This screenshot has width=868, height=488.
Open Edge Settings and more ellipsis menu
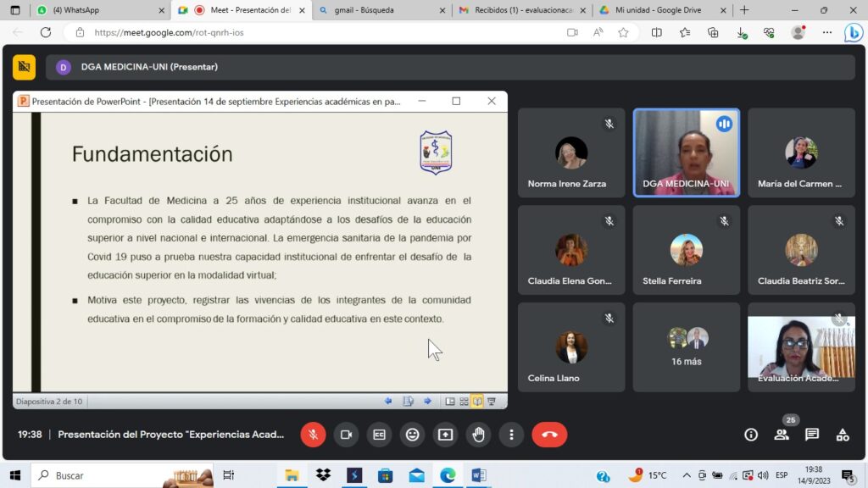tap(826, 32)
